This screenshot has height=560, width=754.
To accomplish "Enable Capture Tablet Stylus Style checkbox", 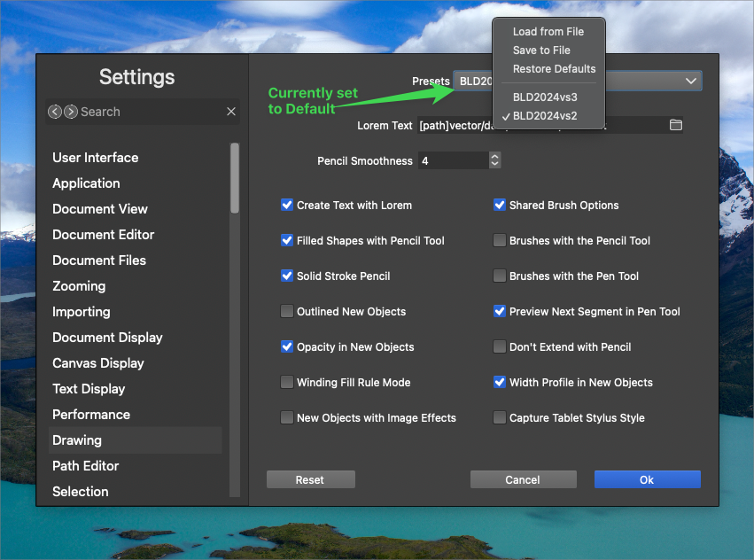I will (x=500, y=417).
